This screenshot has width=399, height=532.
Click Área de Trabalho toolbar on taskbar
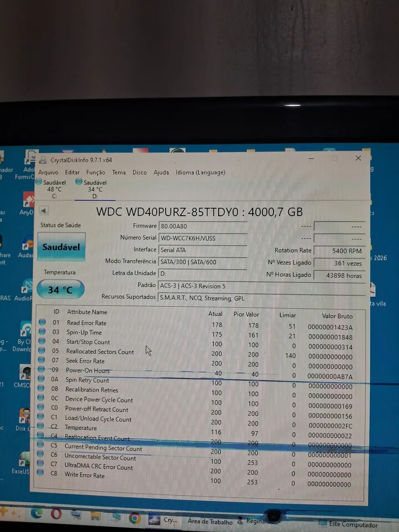(210, 521)
